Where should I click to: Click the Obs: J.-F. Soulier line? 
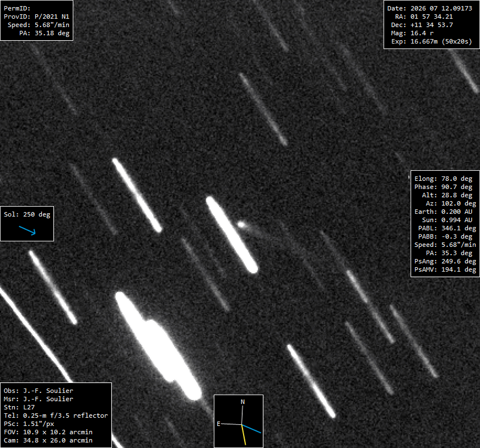tap(39, 391)
